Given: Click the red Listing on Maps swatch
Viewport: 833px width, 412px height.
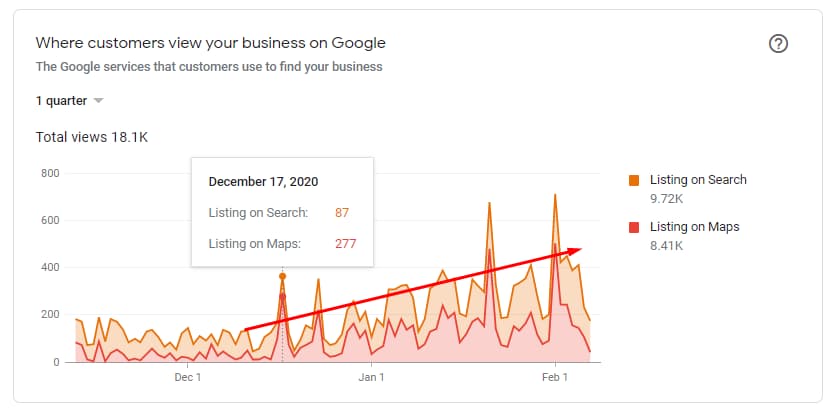Looking at the screenshot, I should point(634,228).
